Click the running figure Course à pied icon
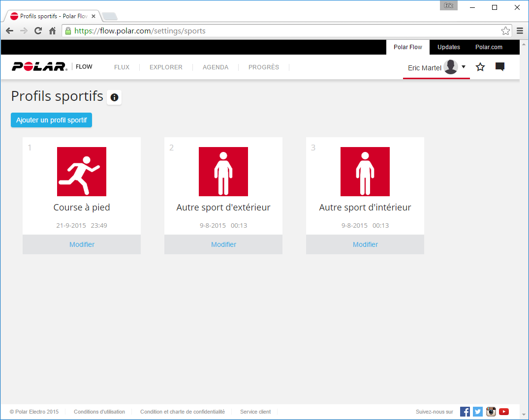The height and width of the screenshot is (420, 529). point(82,172)
